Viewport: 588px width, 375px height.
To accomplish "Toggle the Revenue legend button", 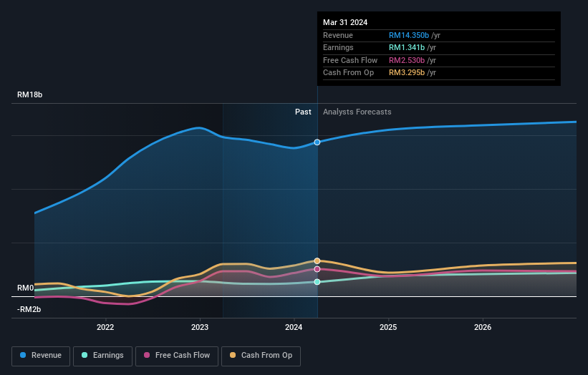I will [41, 356].
